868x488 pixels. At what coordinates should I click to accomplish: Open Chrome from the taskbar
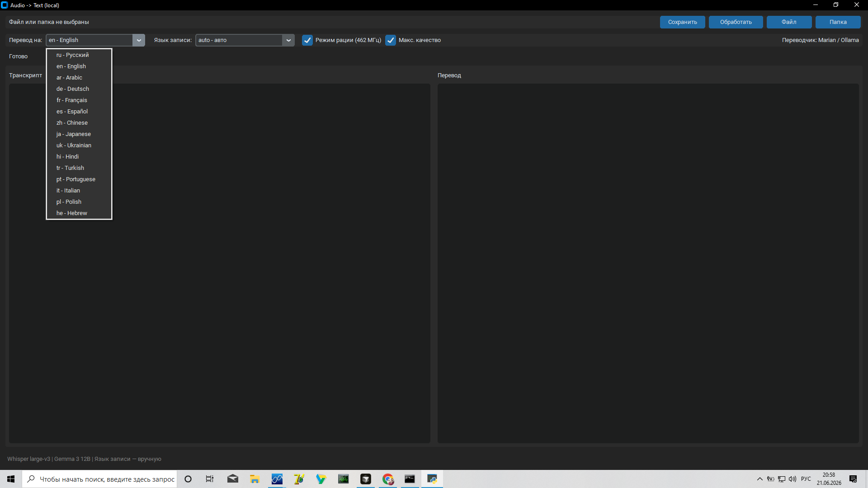click(x=388, y=479)
